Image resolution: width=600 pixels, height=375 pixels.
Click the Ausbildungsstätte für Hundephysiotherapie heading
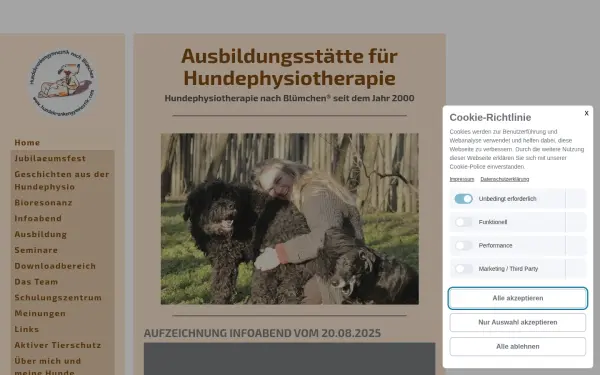(290, 67)
